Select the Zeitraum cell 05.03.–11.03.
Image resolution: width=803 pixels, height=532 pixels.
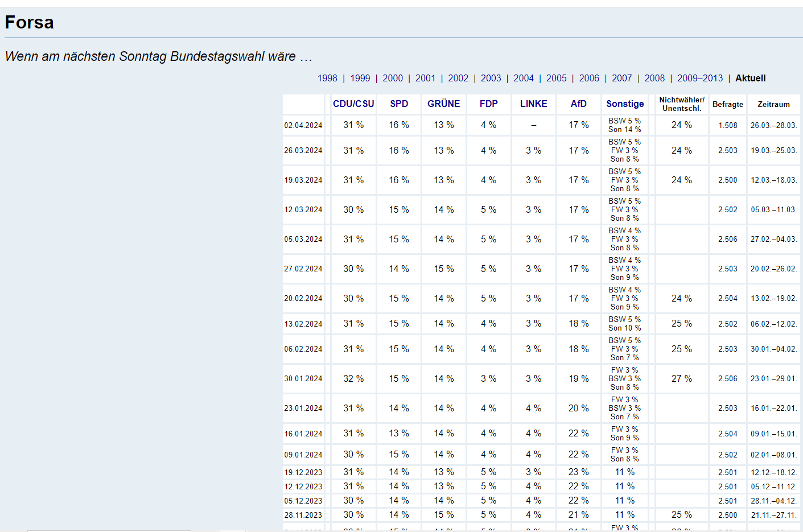point(773,209)
